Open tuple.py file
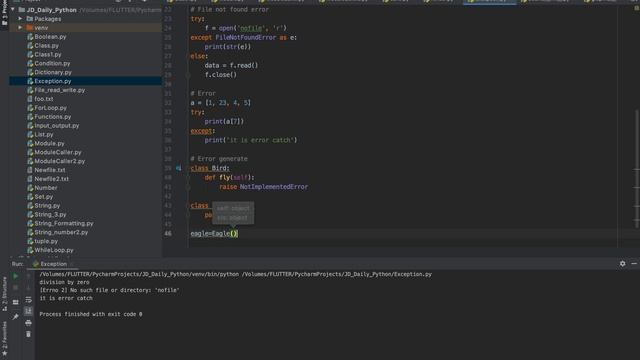Screen dimensions: 640x360 coord(47,241)
